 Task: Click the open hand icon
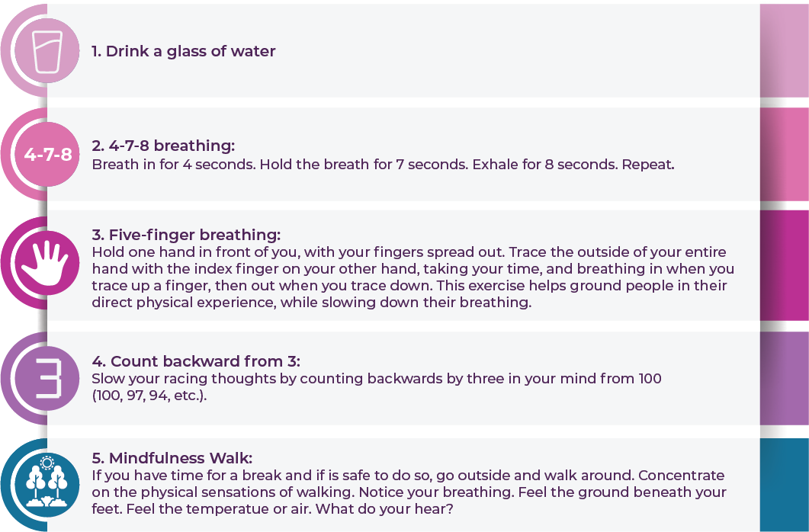(47, 263)
